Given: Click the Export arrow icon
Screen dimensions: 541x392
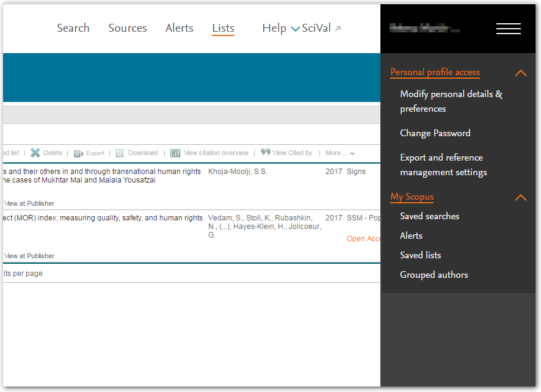Looking at the screenshot, I should (x=79, y=153).
